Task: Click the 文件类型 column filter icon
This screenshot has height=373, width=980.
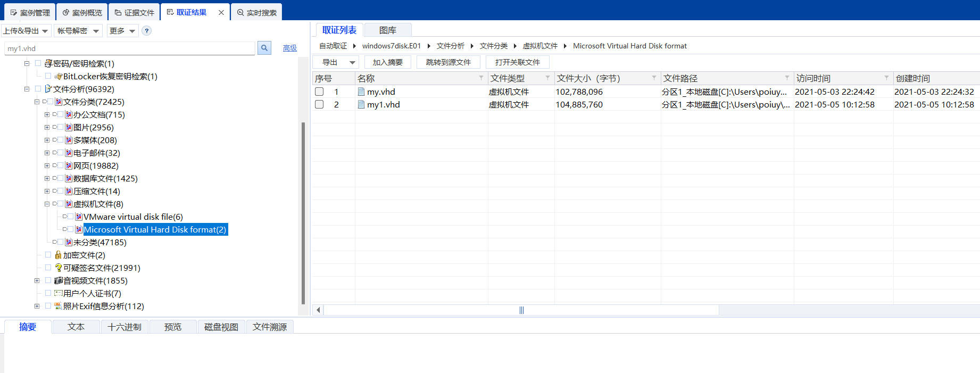Action: tap(547, 78)
